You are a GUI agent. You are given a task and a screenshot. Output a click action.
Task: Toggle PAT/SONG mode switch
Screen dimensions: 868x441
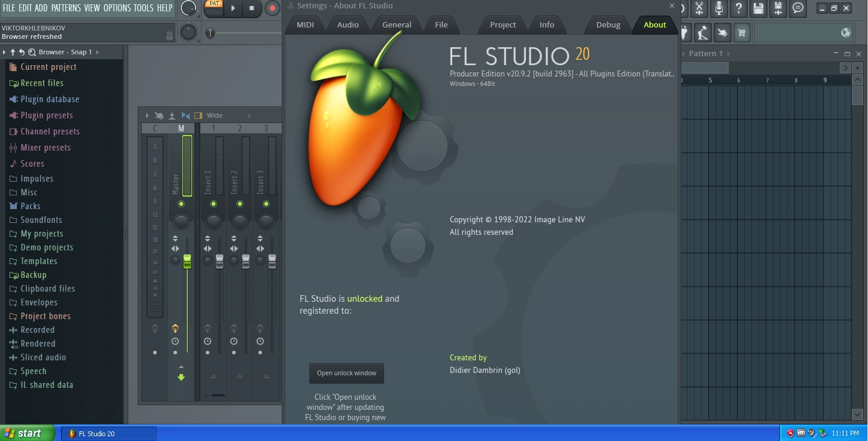(214, 8)
